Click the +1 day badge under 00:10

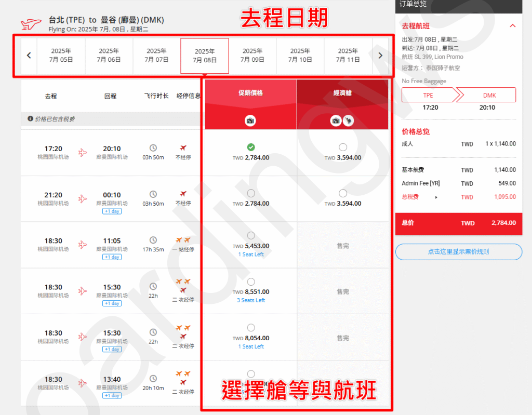point(112,211)
